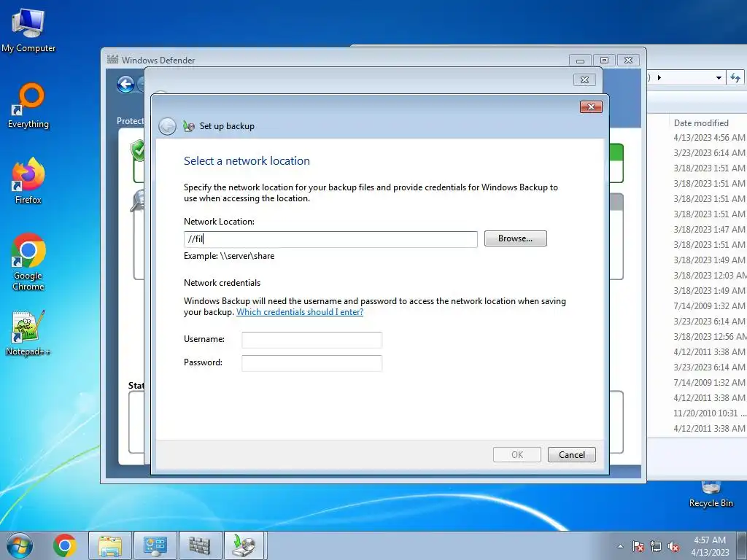Open the Which credentials should I enter link

click(x=300, y=312)
